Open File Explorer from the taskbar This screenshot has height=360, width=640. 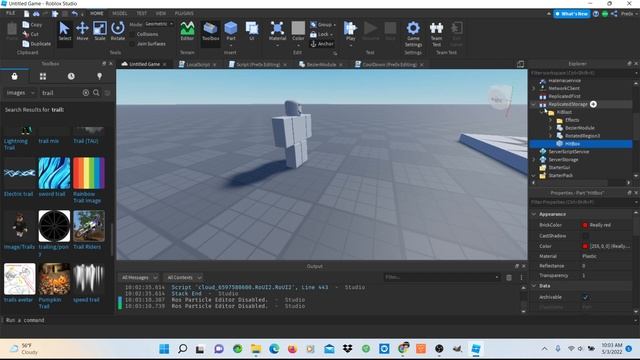256,349
